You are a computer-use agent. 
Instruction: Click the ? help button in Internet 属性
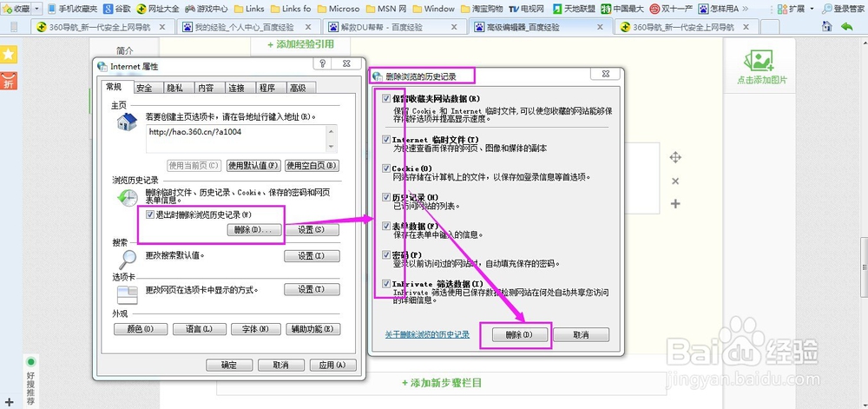click(x=323, y=63)
